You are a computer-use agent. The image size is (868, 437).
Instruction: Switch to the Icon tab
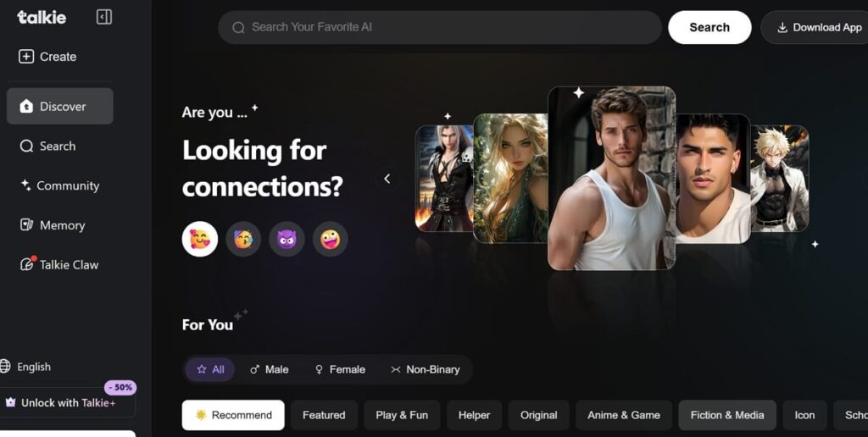click(x=805, y=416)
